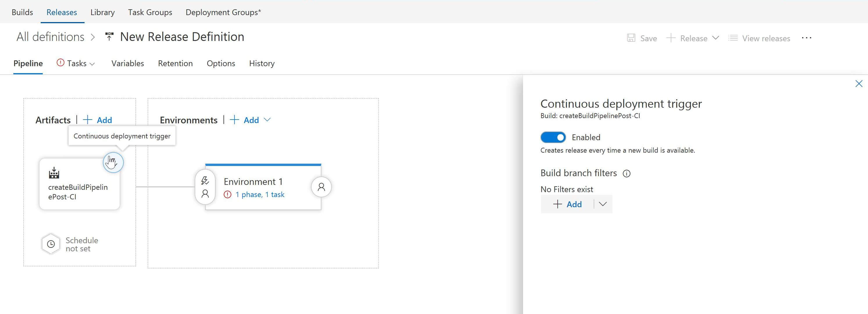Expand the Environments Add dropdown chevron
This screenshot has width=868, height=314.
(x=267, y=120)
